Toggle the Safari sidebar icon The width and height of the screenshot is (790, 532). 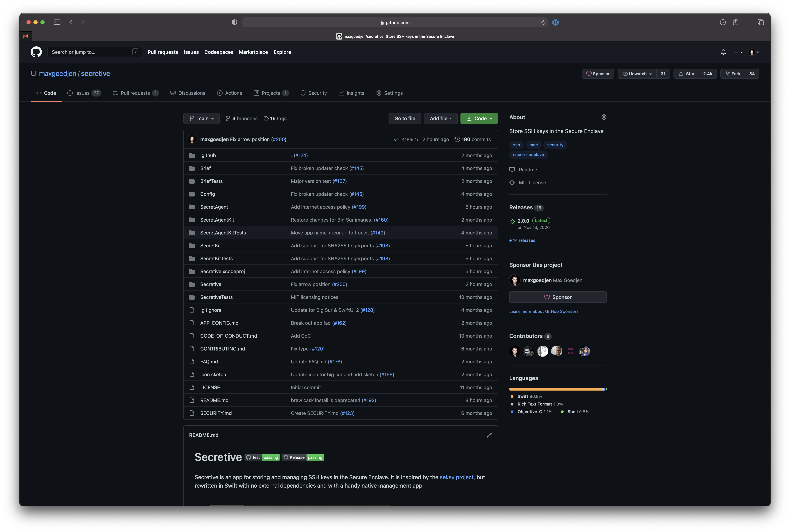pos(57,22)
